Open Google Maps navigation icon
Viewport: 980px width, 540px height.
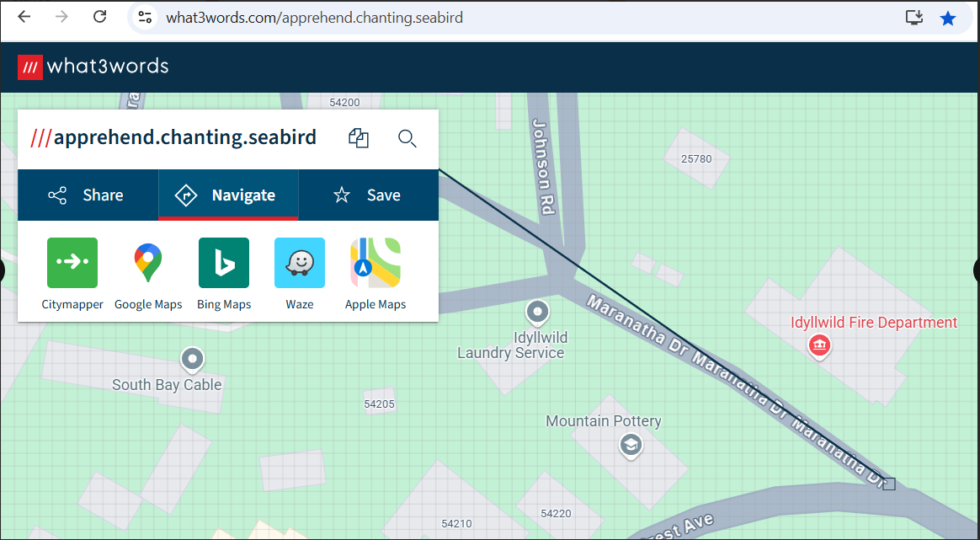(x=148, y=263)
